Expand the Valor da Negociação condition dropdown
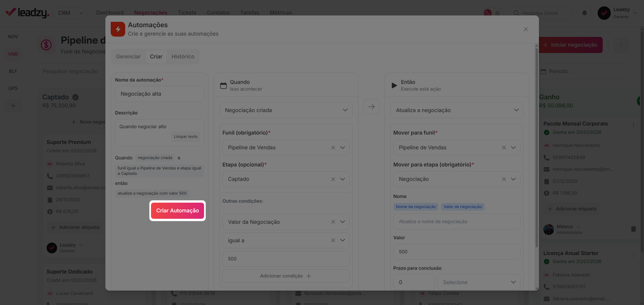 tap(343, 222)
